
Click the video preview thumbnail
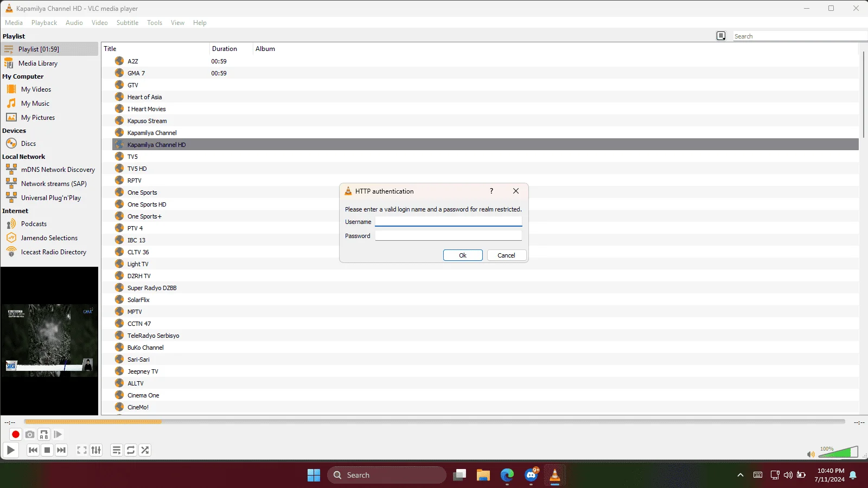(x=49, y=341)
